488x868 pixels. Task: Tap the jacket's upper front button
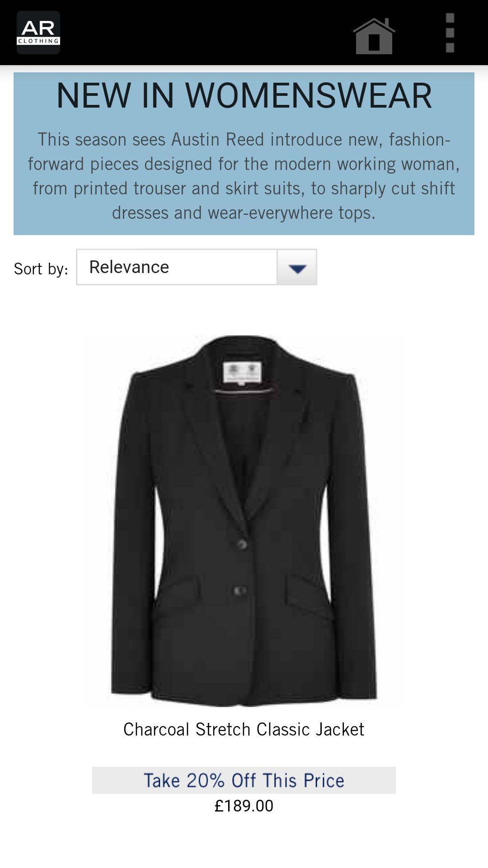coord(241,544)
